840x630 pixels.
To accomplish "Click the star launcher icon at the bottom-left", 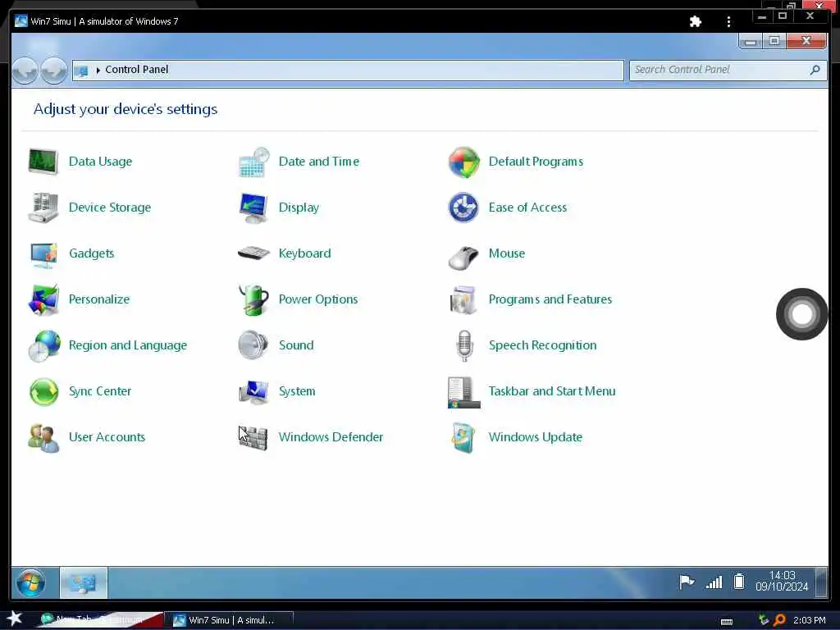I will 14,619.
